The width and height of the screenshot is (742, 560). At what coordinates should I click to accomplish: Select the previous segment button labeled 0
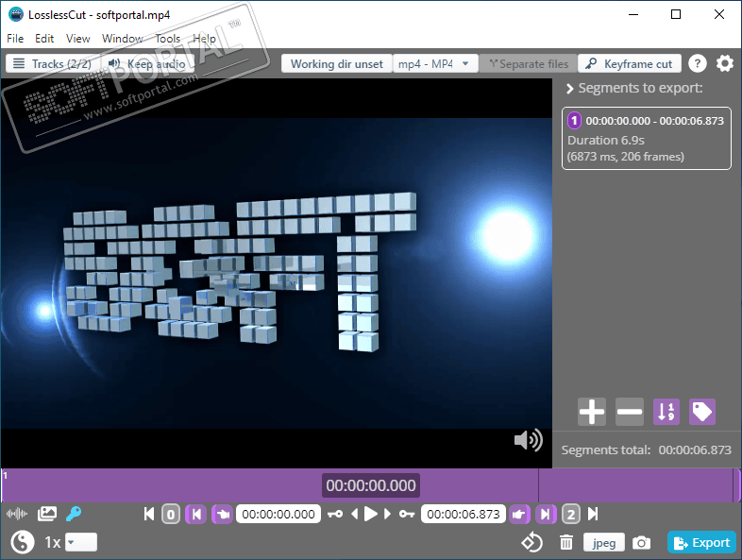pos(171,514)
